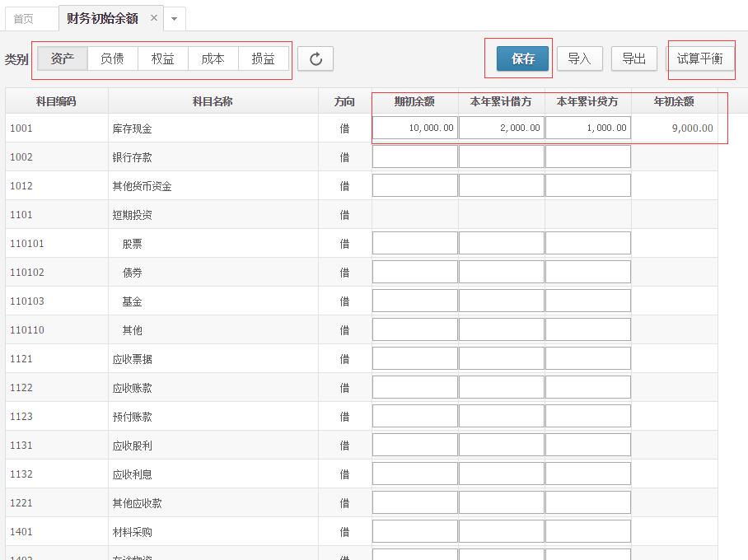Click 本年累计贷方 field for 基金
Image resolution: width=748 pixels, height=560 pixels.
587,301
